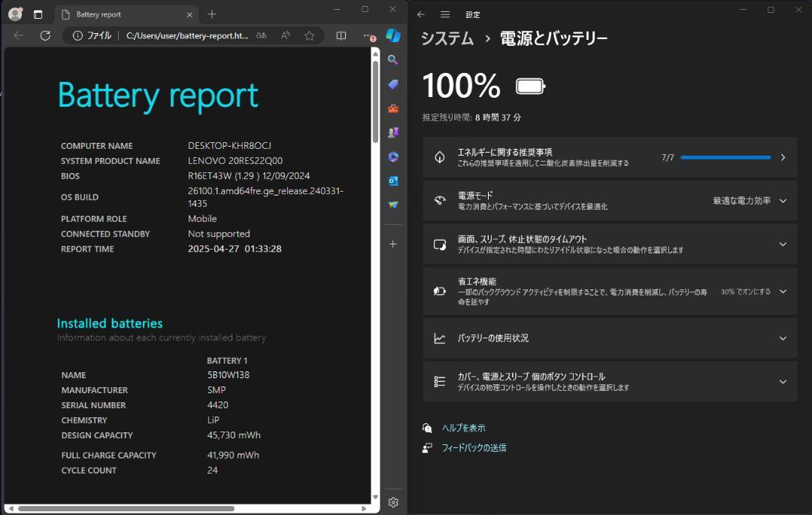Screen dimensions: 812x515
Task: Click the 7/7 energy recommendations progress bar
Action: tap(726, 157)
